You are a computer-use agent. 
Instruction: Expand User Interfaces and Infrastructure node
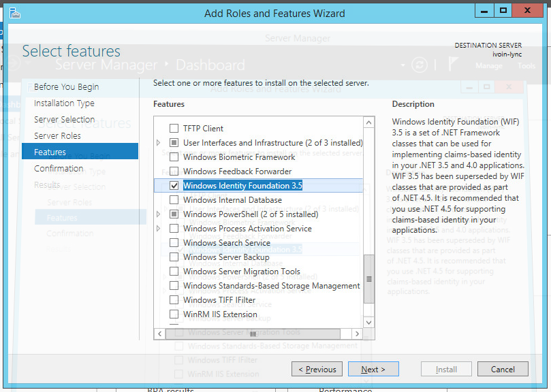coord(159,143)
